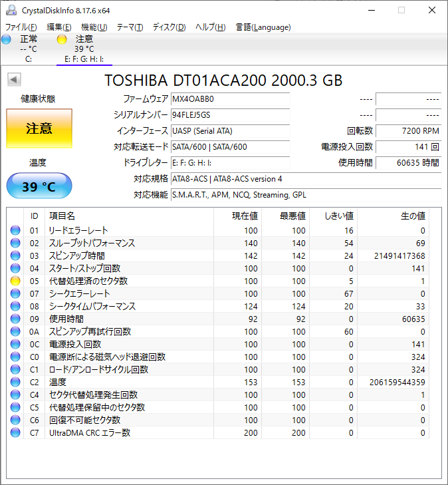Click status orb for row 04 スタート/ストップ回数
The image size is (448, 485).
click(x=15, y=268)
